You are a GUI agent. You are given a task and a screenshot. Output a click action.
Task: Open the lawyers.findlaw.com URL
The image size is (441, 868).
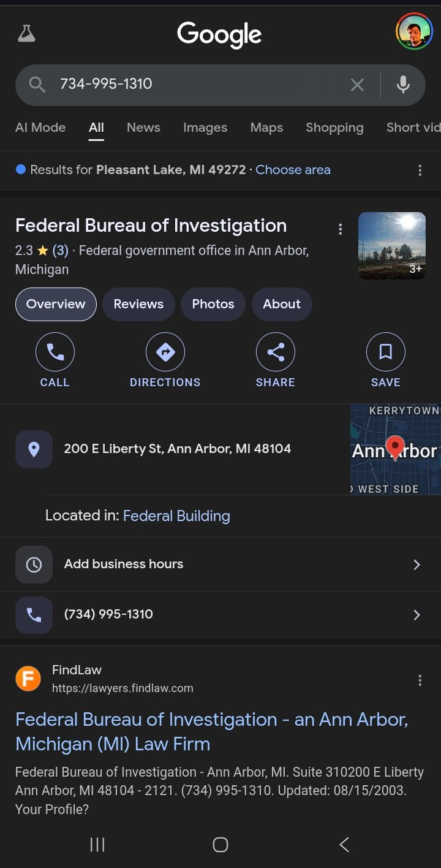[x=123, y=688]
